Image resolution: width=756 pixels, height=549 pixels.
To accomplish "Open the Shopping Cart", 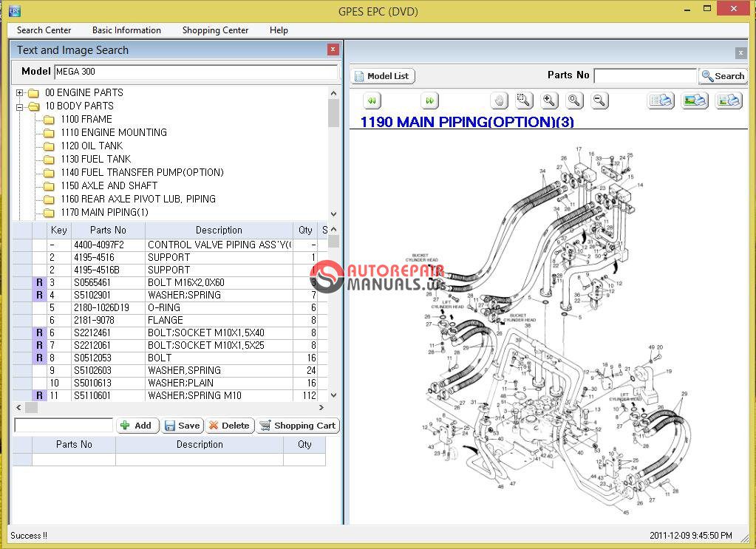I will pyautogui.click(x=298, y=426).
